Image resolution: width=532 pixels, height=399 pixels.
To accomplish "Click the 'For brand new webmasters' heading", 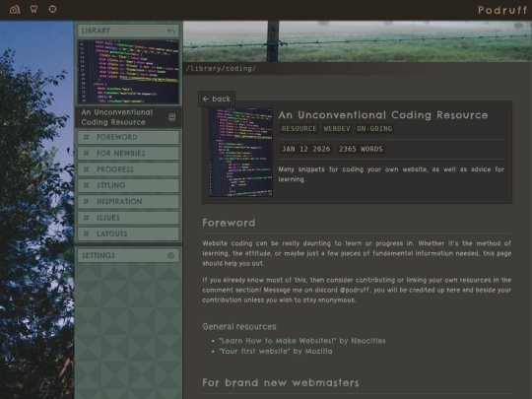I will 281,382.
